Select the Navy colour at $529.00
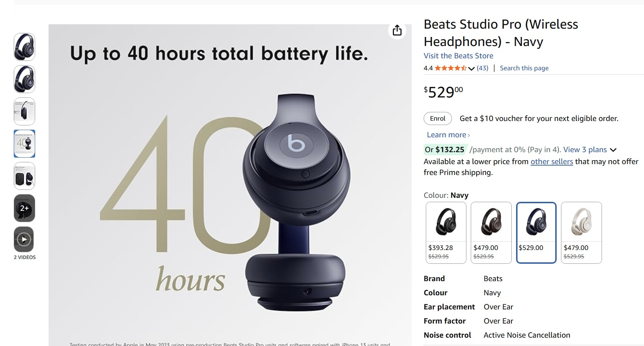The image size is (644, 346). [x=536, y=232]
